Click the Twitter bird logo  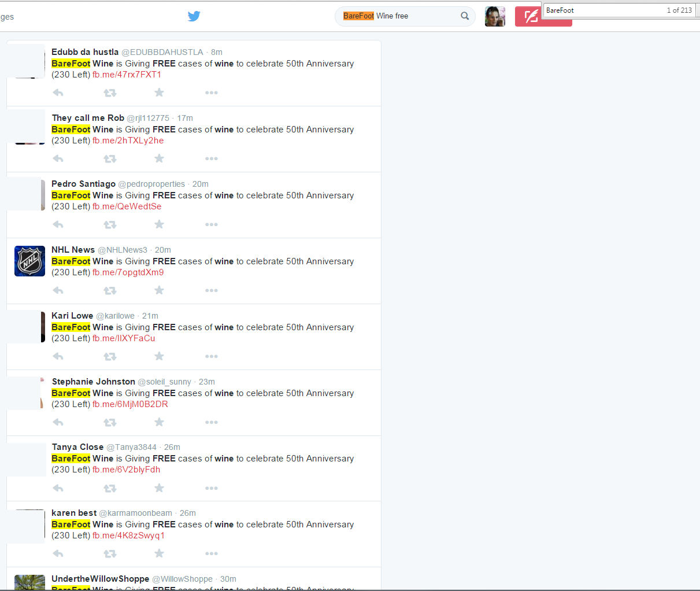pos(194,16)
